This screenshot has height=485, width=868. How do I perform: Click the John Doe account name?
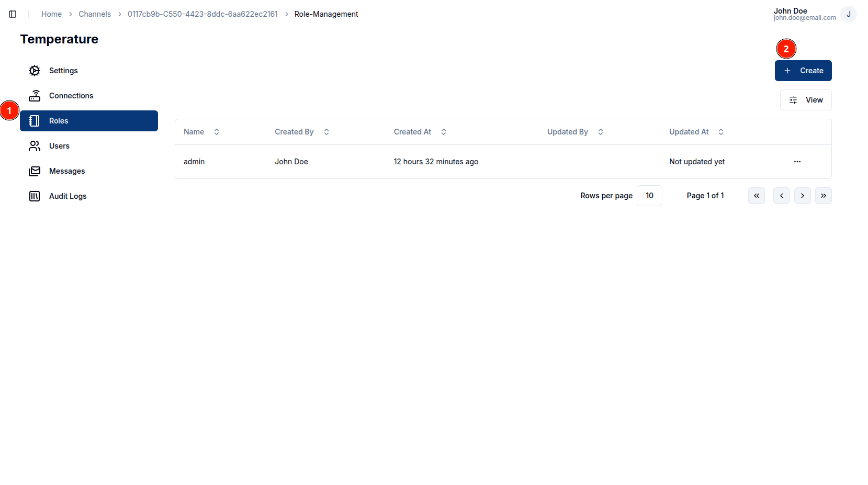tap(791, 11)
